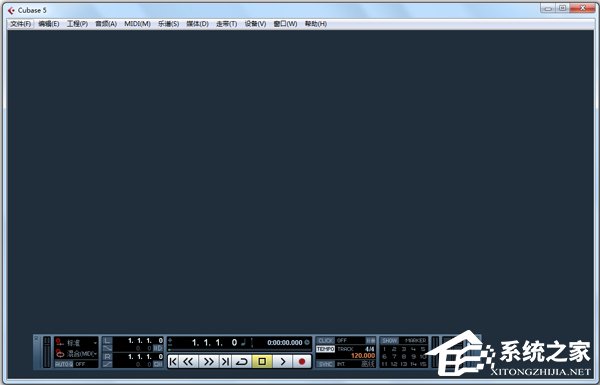Jump to project end in transport
Screen dimensions: 600x385
pos(225,361)
